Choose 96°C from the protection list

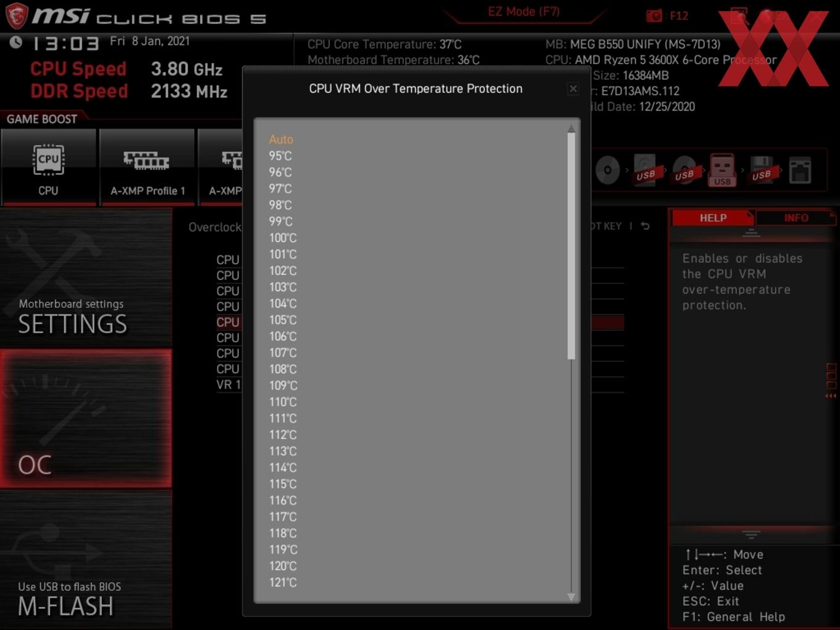[x=280, y=172]
